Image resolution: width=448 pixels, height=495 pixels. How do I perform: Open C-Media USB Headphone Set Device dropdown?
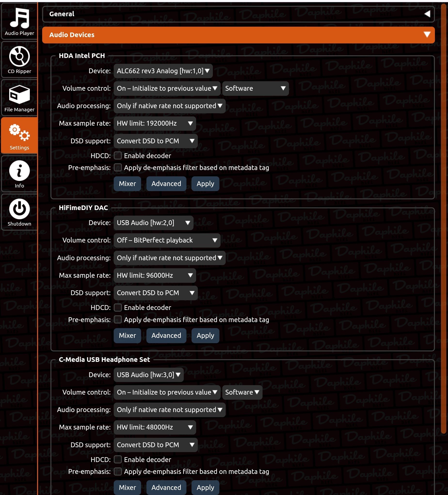point(149,375)
